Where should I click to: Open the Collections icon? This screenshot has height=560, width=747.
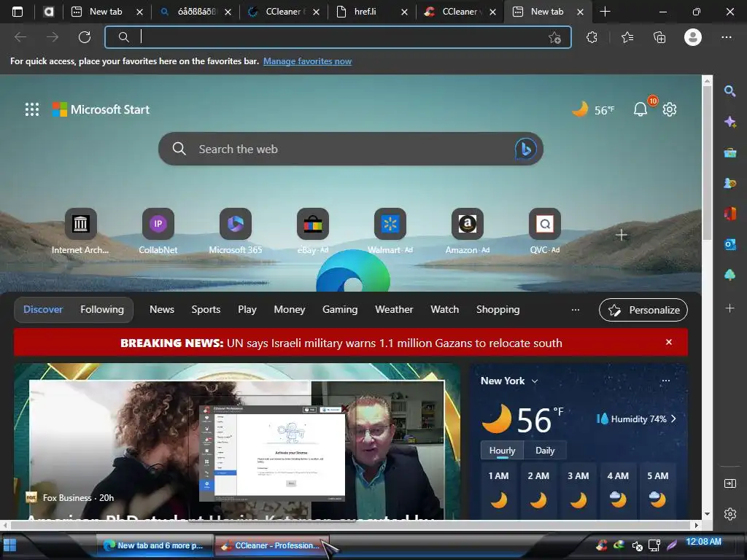659,37
